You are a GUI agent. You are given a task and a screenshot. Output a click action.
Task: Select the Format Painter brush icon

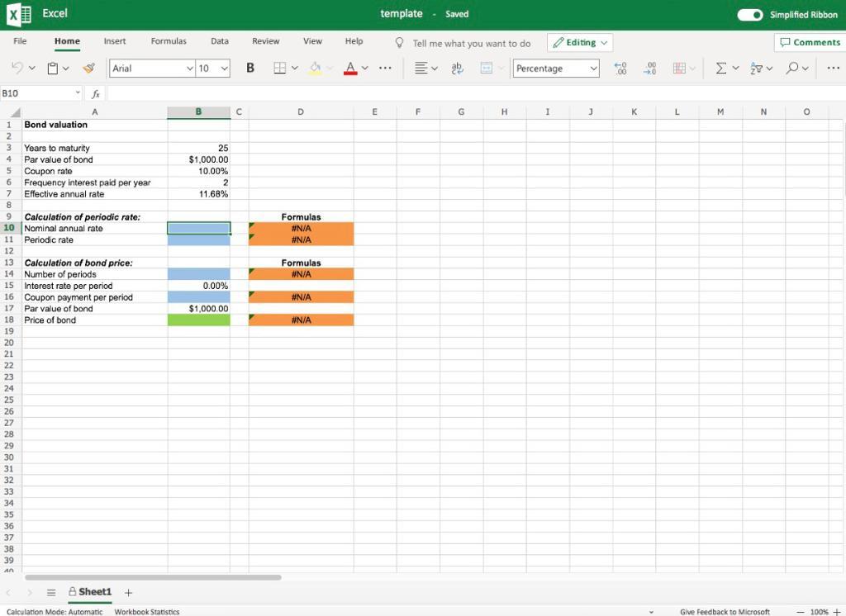point(89,68)
